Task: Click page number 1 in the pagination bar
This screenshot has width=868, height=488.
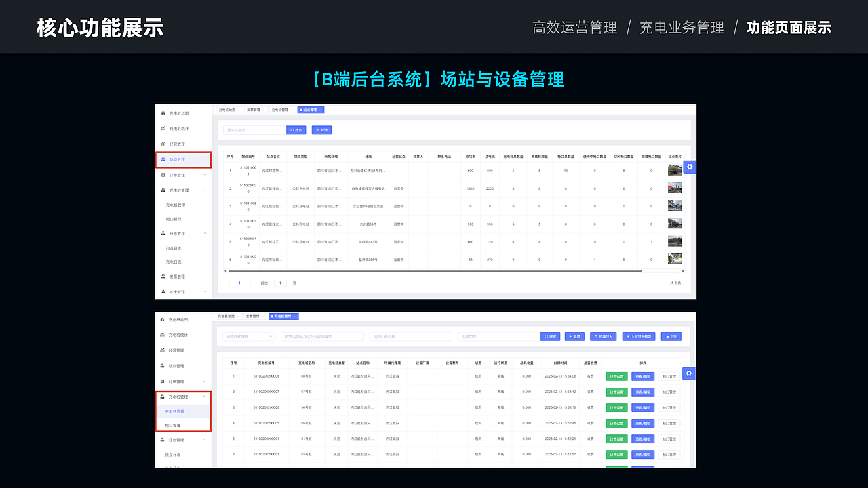Action: coord(239,283)
